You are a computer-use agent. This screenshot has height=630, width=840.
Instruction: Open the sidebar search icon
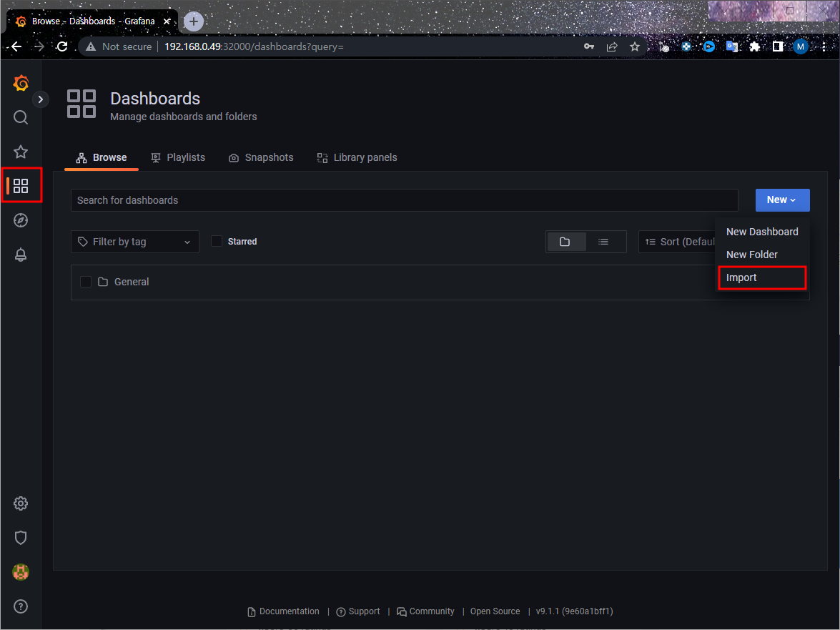pos(21,117)
